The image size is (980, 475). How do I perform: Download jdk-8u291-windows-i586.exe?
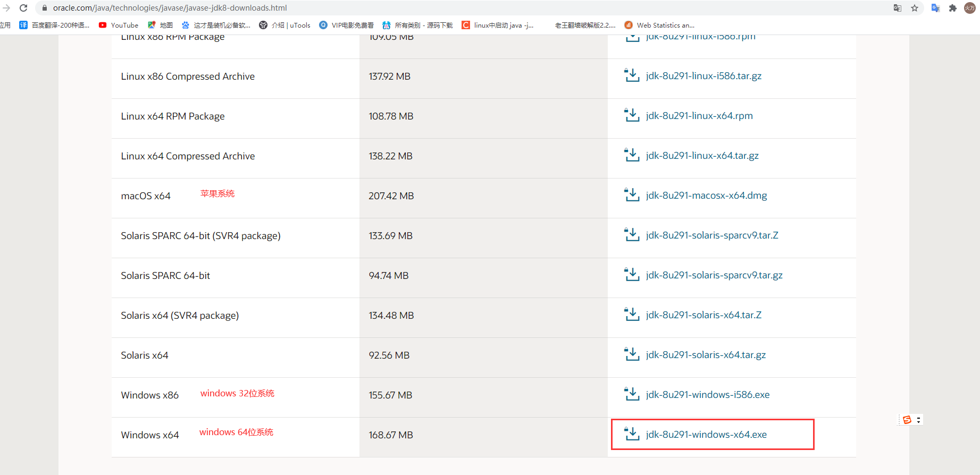(708, 395)
